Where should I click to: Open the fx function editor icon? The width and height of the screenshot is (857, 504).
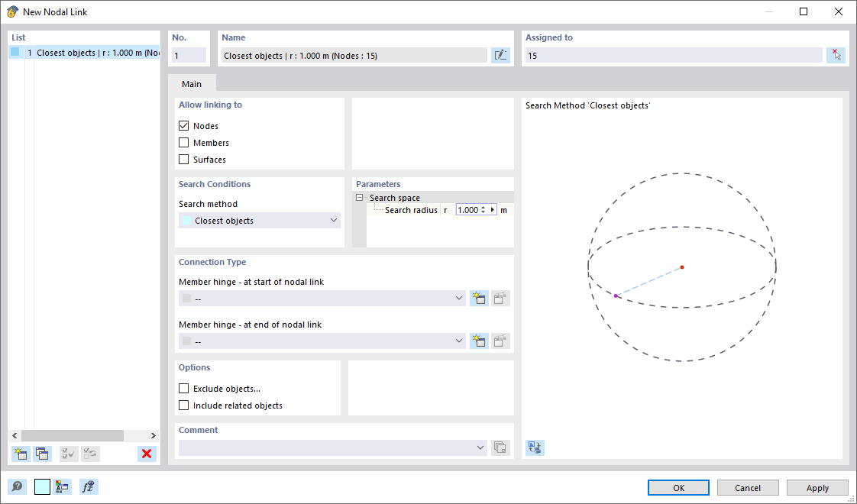point(89,486)
